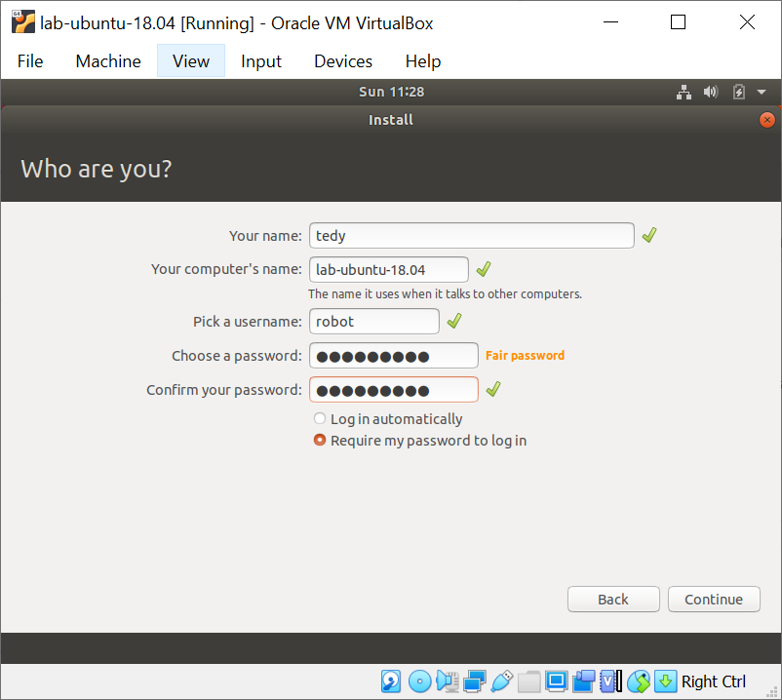Open the View menu

(191, 60)
